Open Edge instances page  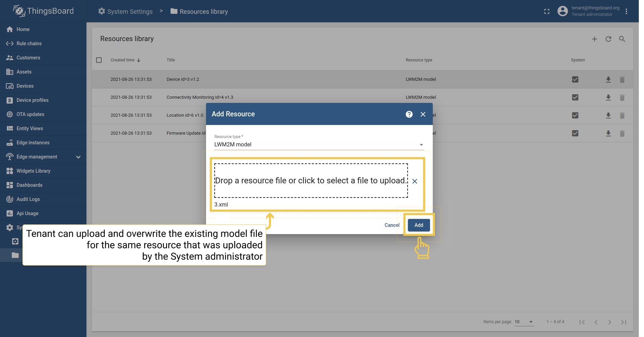pyautogui.click(x=43, y=143)
